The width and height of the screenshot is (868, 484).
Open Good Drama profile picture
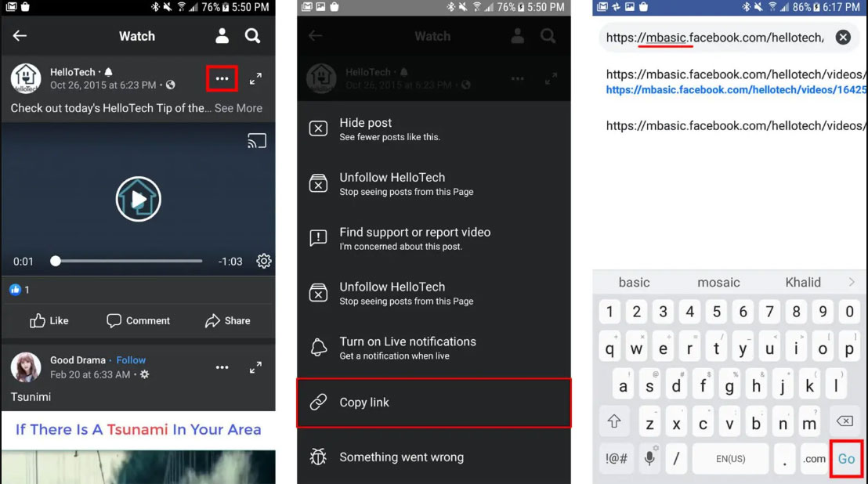click(26, 367)
